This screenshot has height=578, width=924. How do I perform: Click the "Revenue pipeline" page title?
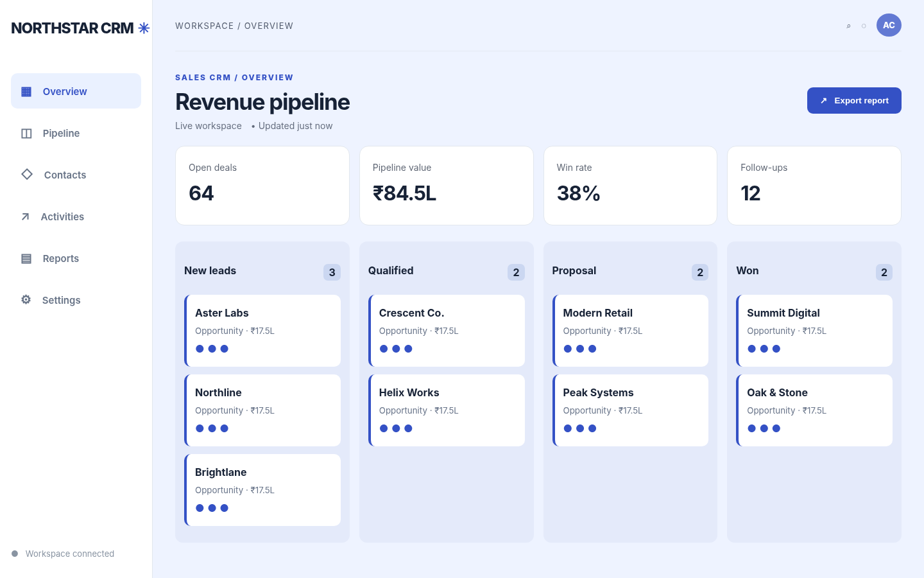click(262, 102)
